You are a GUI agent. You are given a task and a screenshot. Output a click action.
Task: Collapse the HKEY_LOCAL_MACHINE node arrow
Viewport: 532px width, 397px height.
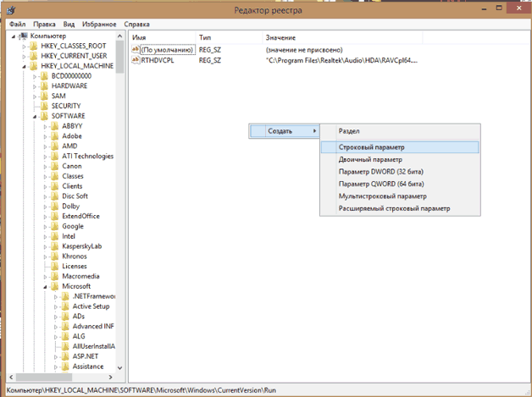click(24, 67)
